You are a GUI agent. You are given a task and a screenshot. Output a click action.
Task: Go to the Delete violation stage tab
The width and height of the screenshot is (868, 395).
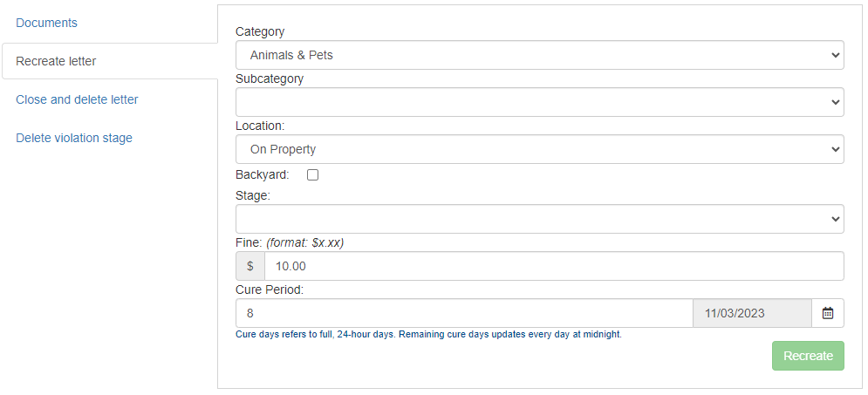74,138
